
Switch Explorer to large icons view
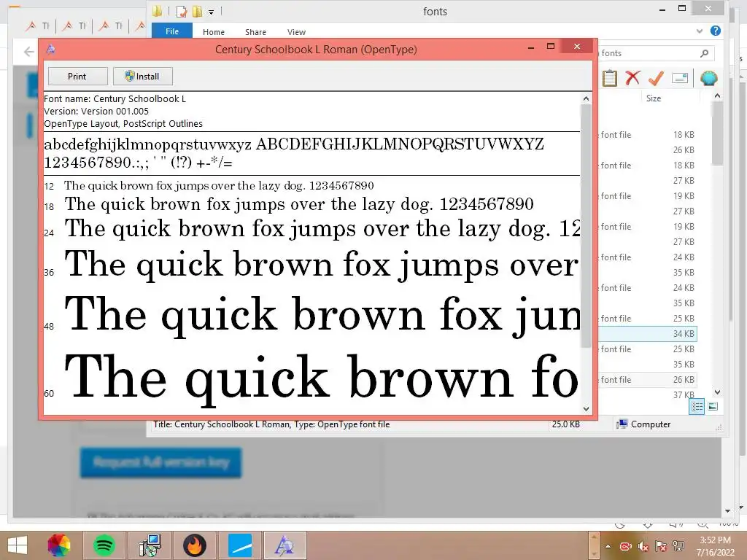713,407
